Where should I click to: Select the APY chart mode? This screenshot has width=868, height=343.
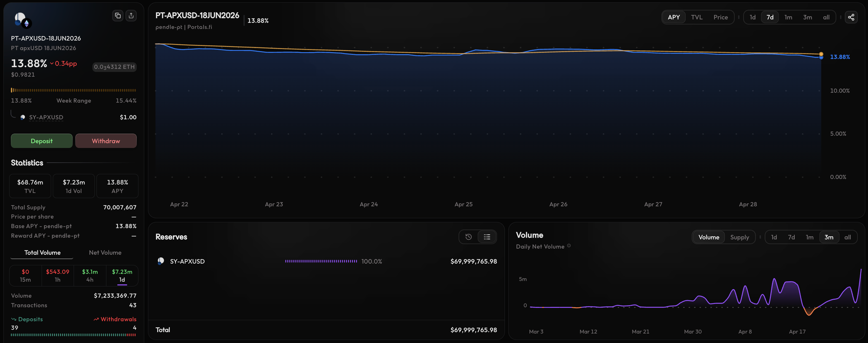point(674,17)
